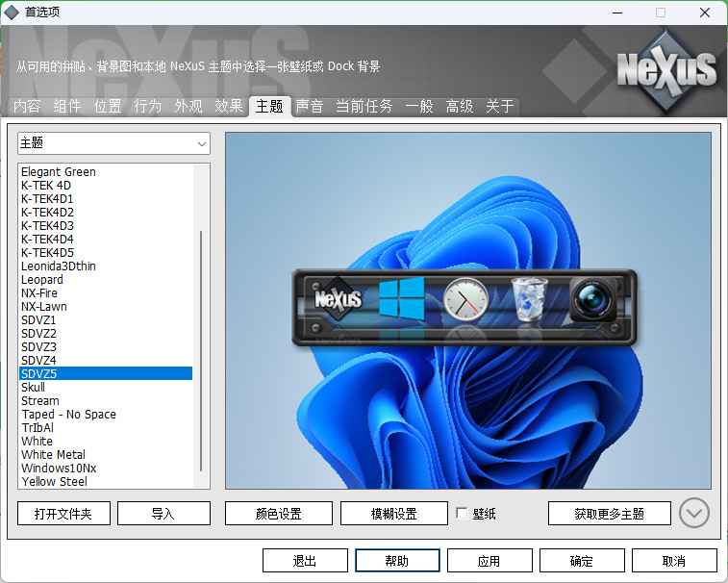Open the 行为 tab
The image size is (728, 583).
tap(148, 107)
